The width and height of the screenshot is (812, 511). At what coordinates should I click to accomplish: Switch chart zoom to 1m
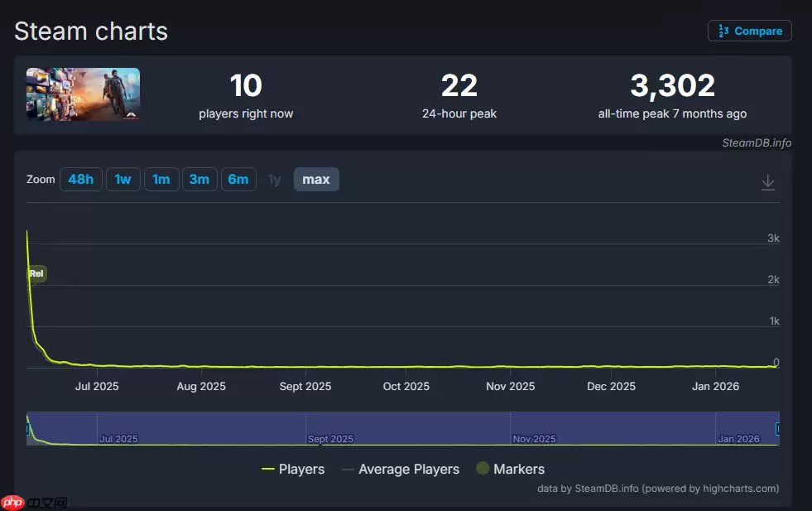coord(161,180)
